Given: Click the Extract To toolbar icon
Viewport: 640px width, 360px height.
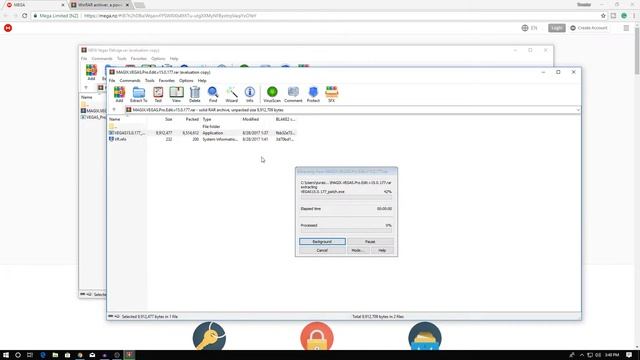Looking at the screenshot, I should 139,94.
